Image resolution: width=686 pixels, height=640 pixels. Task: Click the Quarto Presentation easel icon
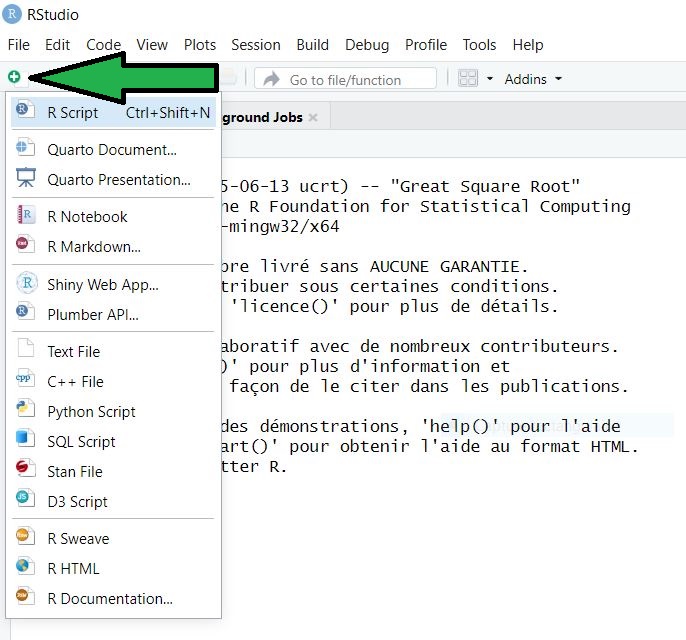(x=26, y=177)
